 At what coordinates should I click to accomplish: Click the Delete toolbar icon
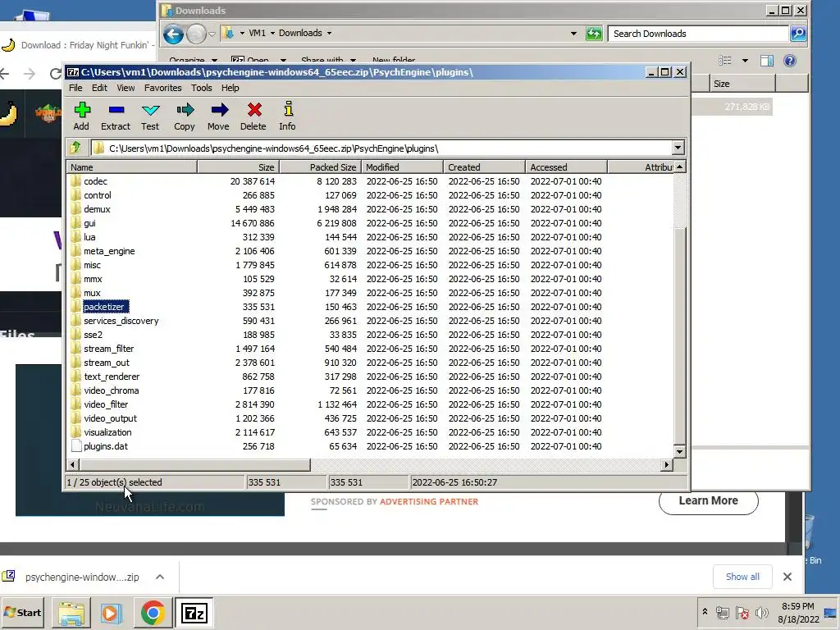tap(254, 110)
